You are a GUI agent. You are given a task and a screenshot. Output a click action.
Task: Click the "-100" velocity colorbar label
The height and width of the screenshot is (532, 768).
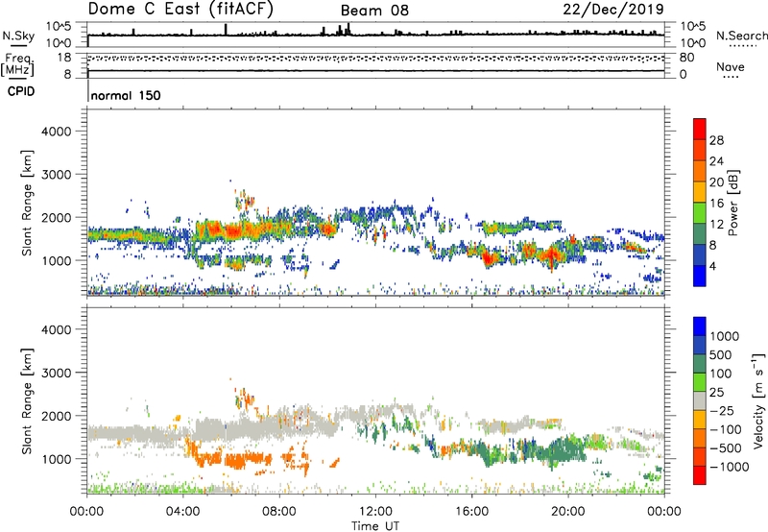pos(728,429)
